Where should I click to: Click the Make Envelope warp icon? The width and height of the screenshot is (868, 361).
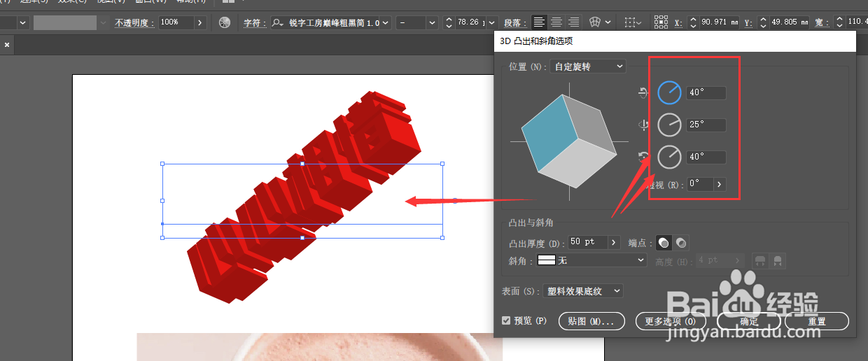pyautogui.click(x=595, y=22)
